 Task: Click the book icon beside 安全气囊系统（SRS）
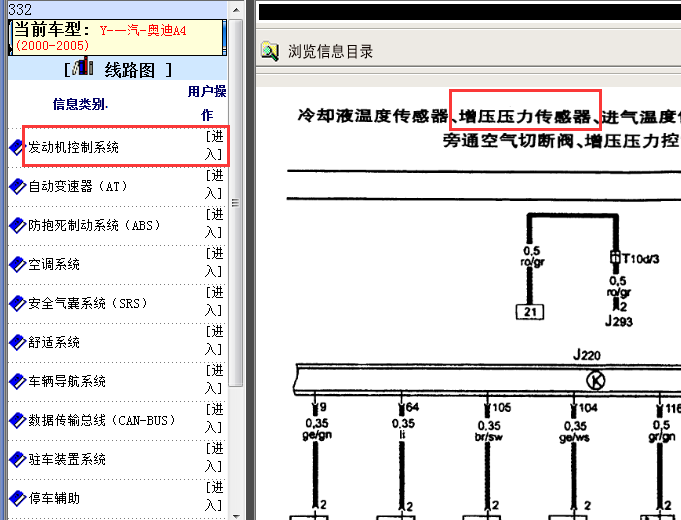coord(17,304)
